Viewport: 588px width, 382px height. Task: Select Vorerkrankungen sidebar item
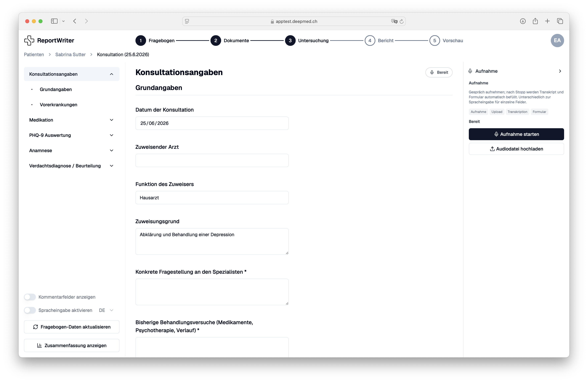[58, 105]
